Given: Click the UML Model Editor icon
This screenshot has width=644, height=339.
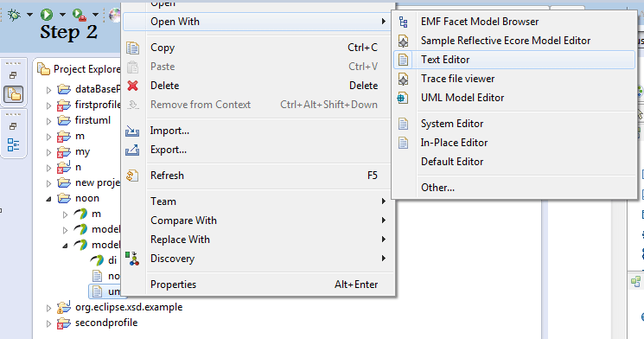Looking at the screenshot, I should 403,98.
